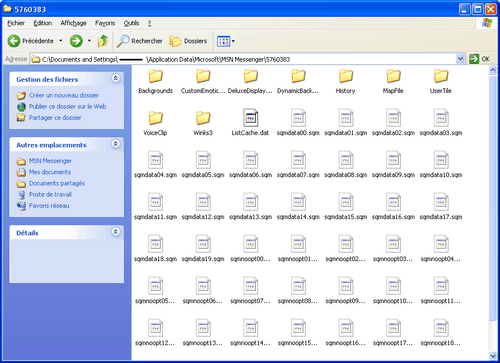Click the scrollbar down arrow

(493, 356)
